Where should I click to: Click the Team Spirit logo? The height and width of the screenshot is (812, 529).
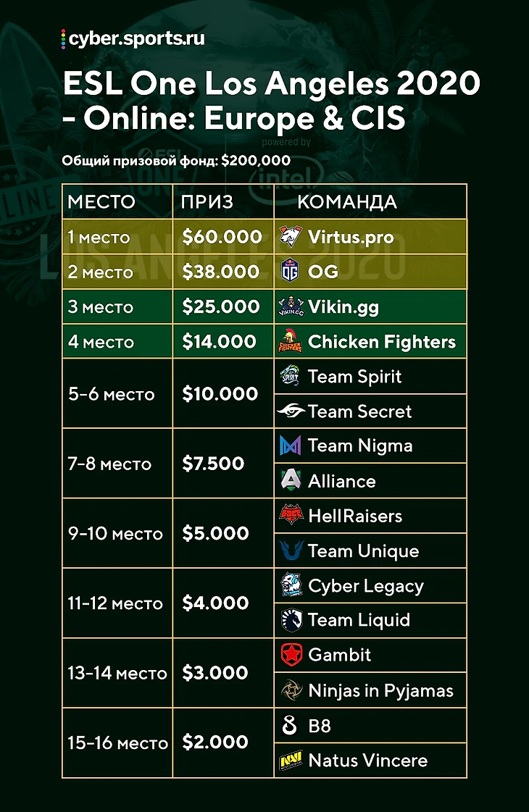click(291, 377)
